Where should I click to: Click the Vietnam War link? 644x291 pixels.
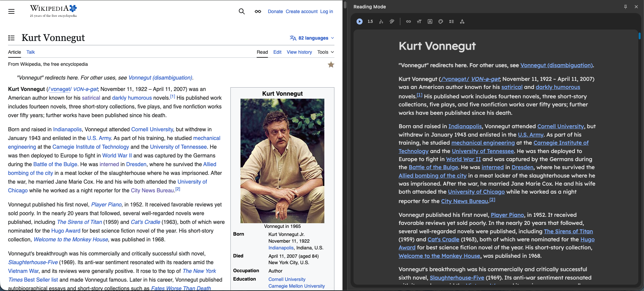[23, 271]
